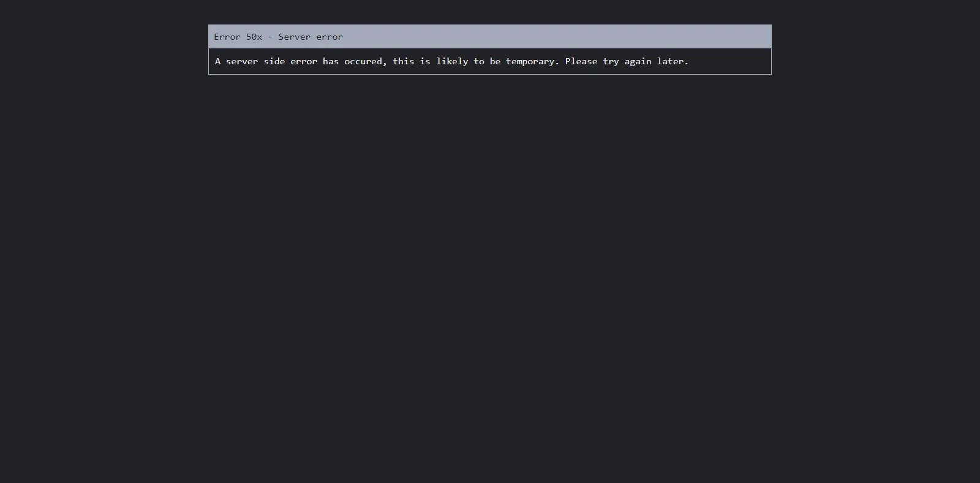
Task: Click the dash in the header title
Action: 270,37
